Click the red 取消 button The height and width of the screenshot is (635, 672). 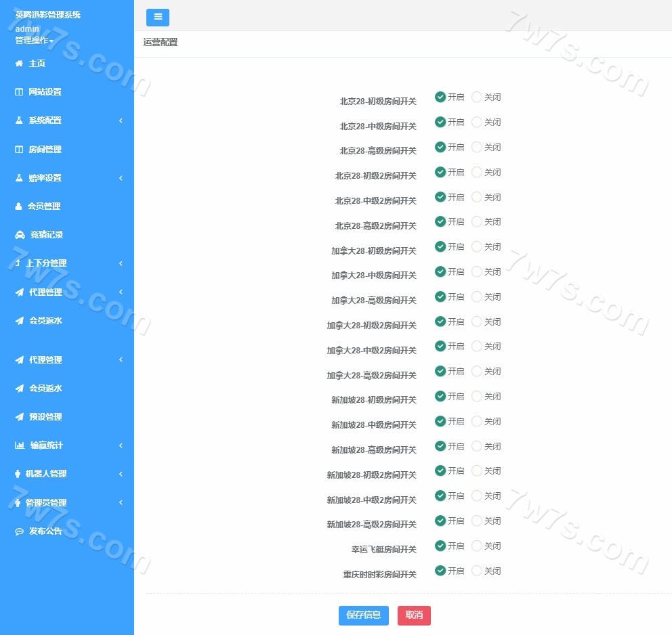414,615
